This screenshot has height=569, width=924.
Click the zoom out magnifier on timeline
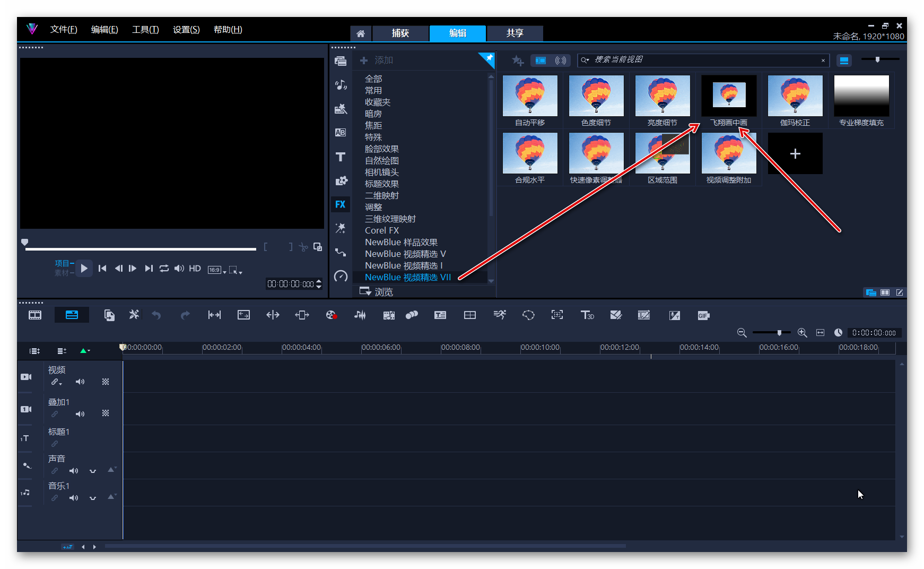(742, 333)
